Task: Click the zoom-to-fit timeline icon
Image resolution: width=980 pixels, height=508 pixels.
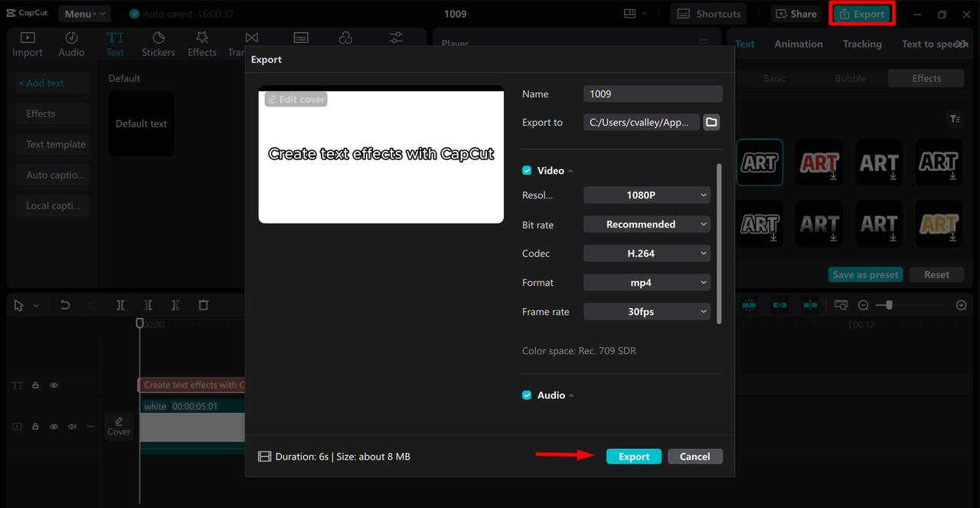Action: coord(841,305)
